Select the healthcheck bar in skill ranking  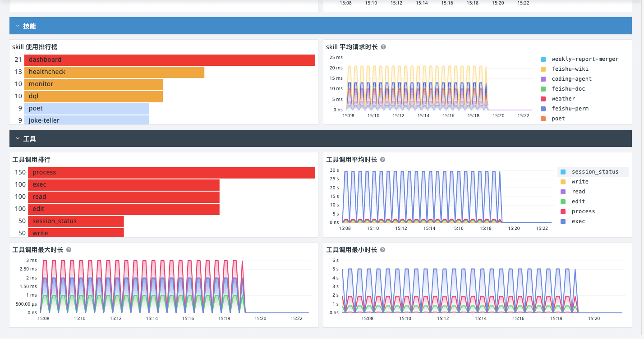114,72
